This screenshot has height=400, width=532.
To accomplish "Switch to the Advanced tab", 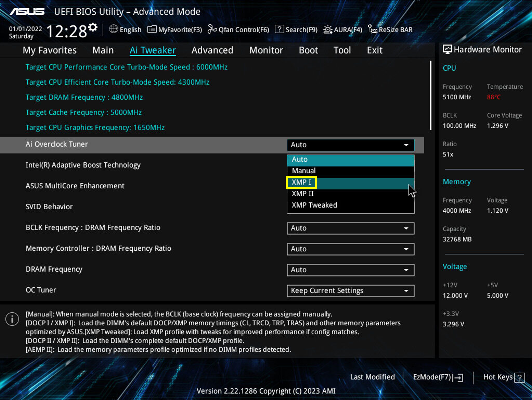I will click(212, 50).
